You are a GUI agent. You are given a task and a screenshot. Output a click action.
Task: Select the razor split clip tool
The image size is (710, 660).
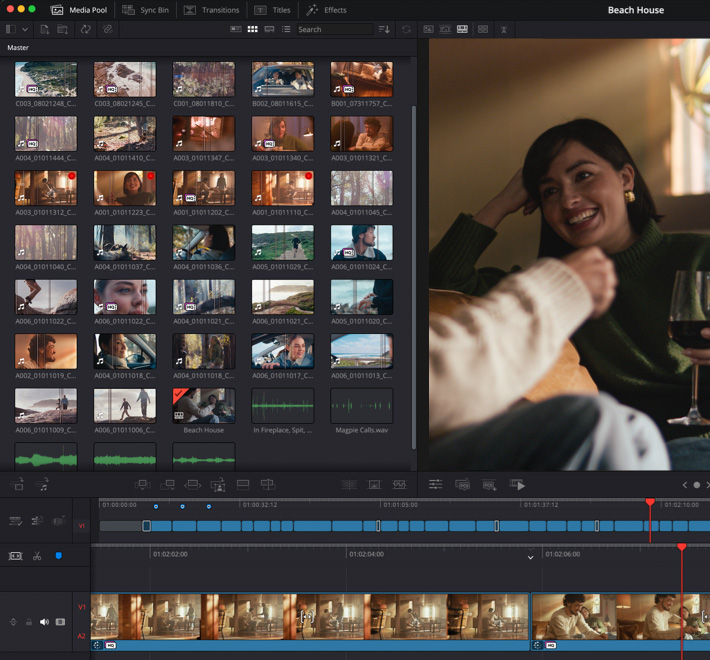[37, 555]
